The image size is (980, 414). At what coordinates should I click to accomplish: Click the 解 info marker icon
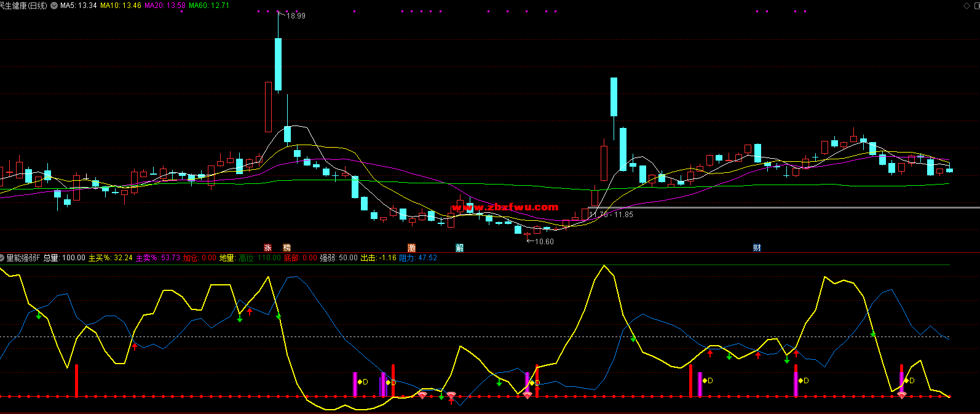coord(459,248)
